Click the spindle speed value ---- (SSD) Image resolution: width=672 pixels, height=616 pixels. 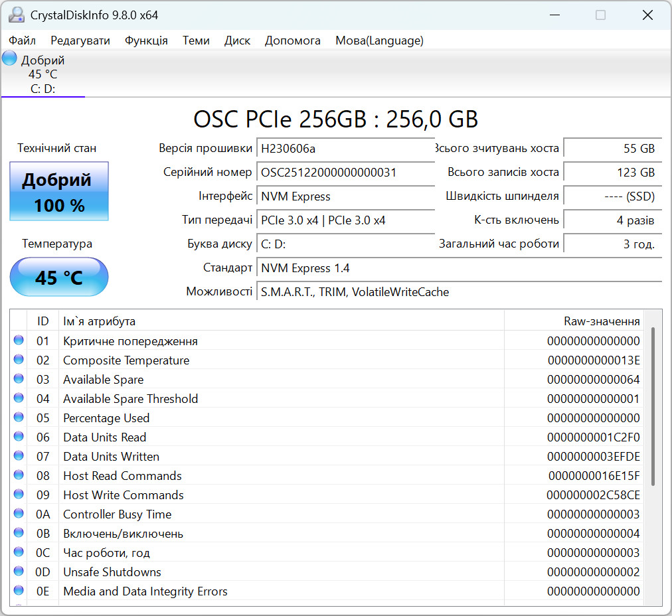click(x=613, y=196)
